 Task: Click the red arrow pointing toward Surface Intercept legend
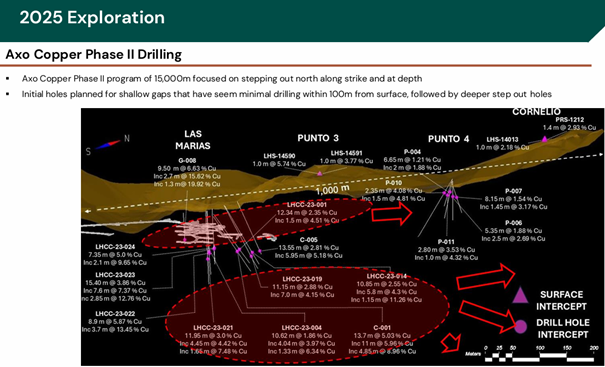pyautogui.click(x=487, y=277)
